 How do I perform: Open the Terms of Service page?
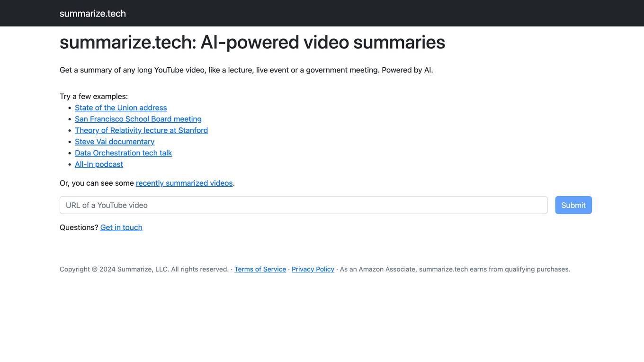point(260,269)
